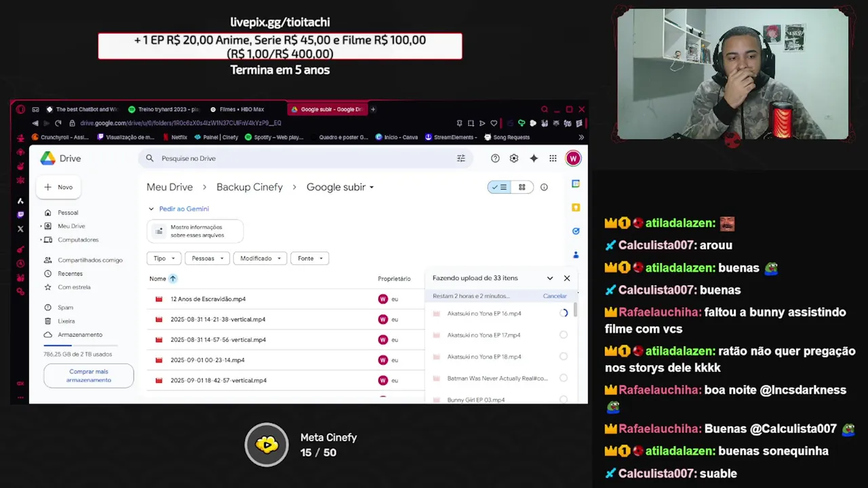Open Compartilhados comigo in the sidebar

pos(90,260)
